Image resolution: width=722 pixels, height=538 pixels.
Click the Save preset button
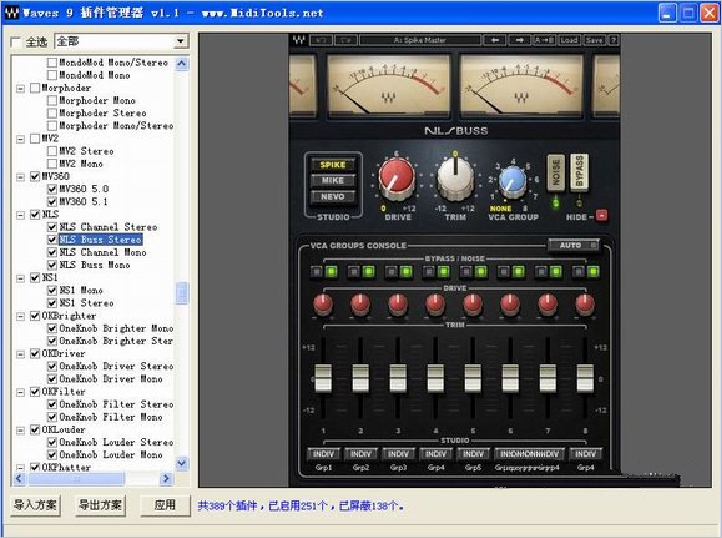point(594,41)
